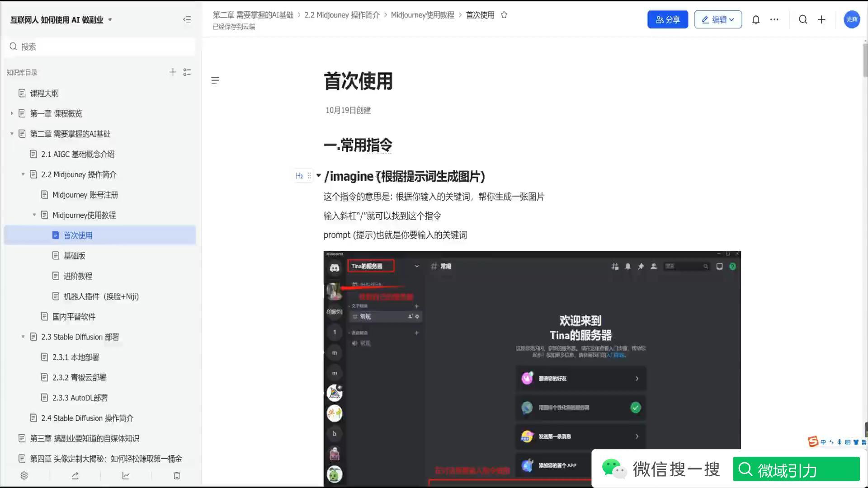The image size is (868, 488).
Task: Click the top-right search magnifier
Action: tap(803, 19)
